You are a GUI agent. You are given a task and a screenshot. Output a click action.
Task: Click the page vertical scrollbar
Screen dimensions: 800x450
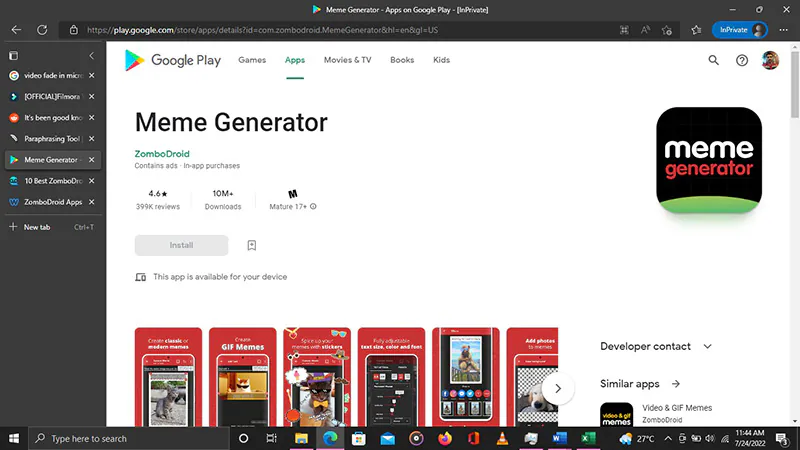tap(795, 87)
